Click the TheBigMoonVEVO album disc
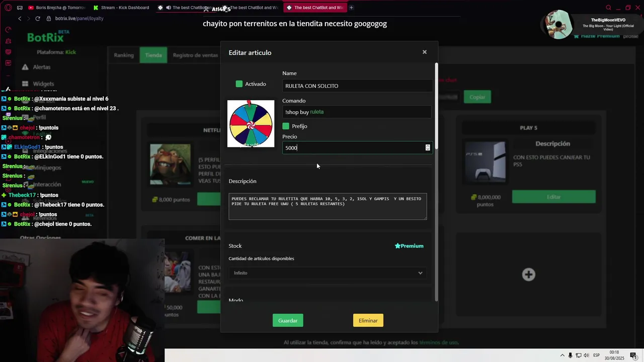This screenshot has width=644, height=362. pyautogui.click(x=559, y=25)
